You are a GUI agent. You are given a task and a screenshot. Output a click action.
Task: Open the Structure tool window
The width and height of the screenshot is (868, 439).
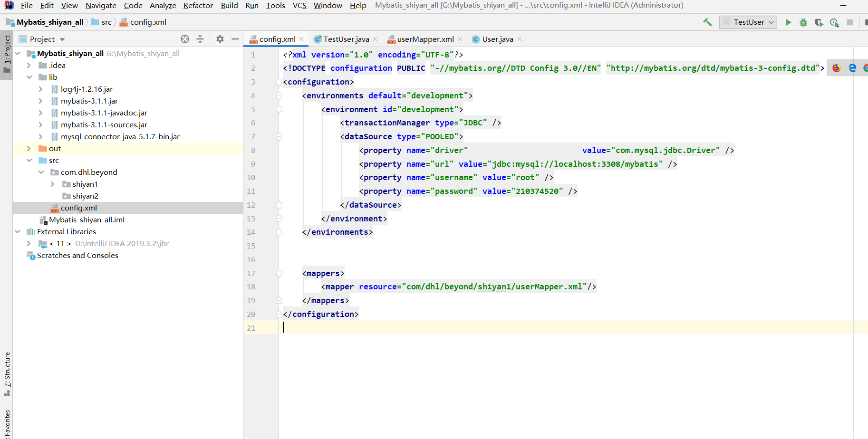click(x=7, y=374)
